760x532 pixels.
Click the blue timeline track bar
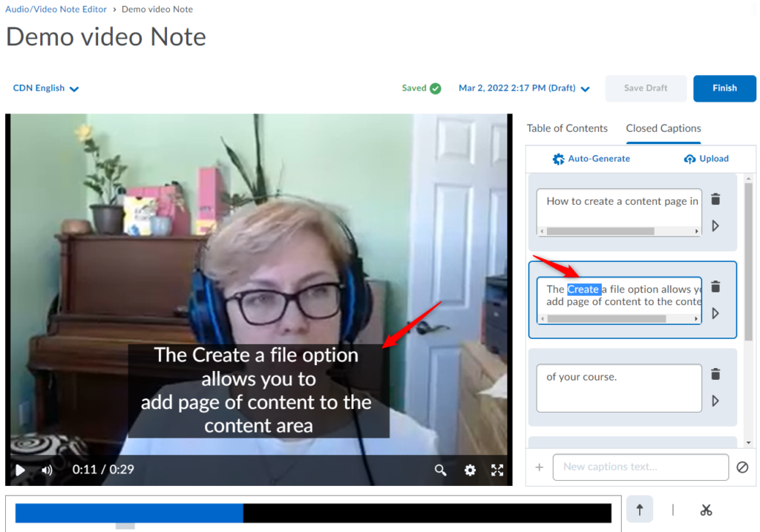click(129, 513)
